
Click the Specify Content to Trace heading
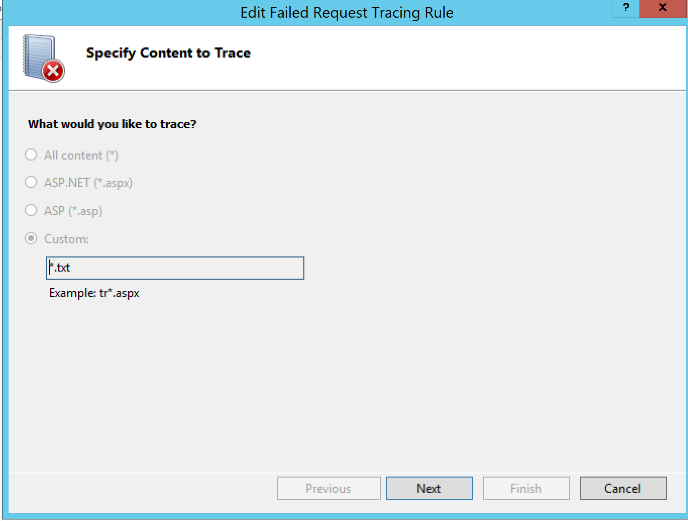coord(168,52)
